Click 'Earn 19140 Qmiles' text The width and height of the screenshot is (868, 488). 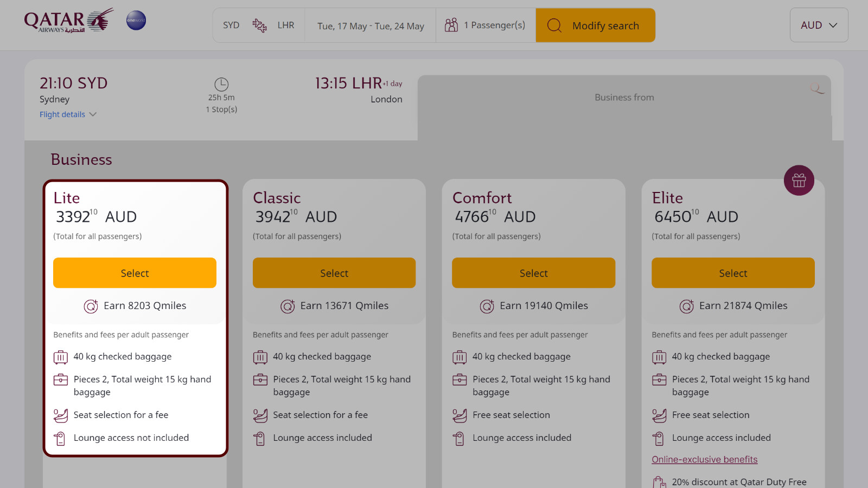click(x=544, y=306)
